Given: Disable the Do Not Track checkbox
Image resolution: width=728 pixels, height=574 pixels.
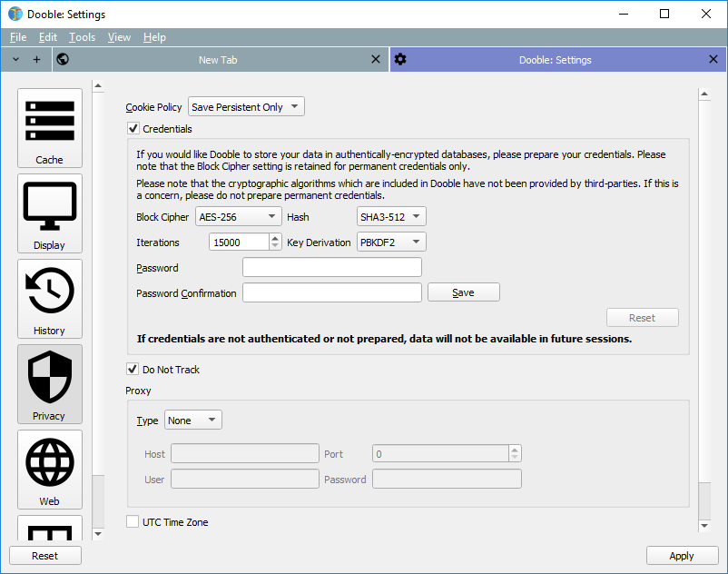Looking at the screenshot, I should click(x=133, y=370).
